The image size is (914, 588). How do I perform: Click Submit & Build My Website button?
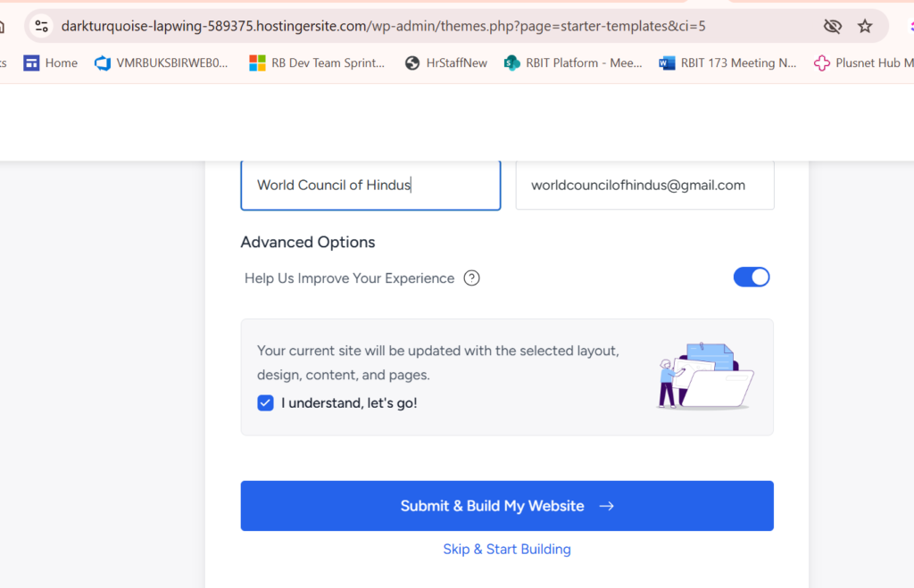coord(507,506)
